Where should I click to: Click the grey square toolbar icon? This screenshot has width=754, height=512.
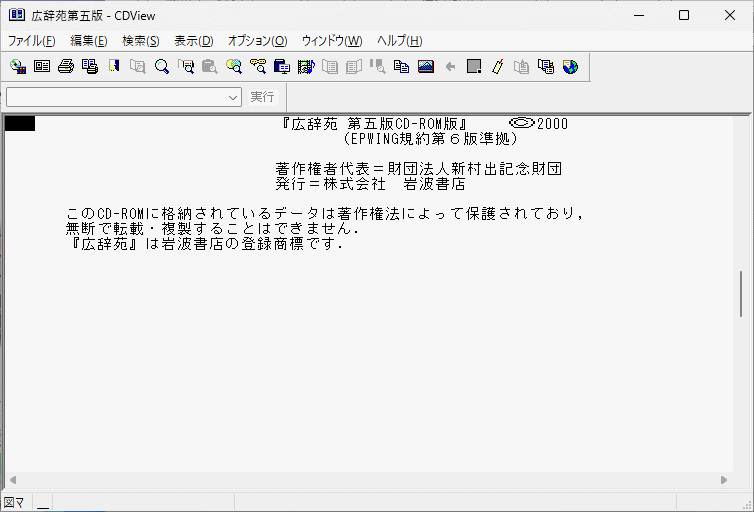tap(474, 66)
